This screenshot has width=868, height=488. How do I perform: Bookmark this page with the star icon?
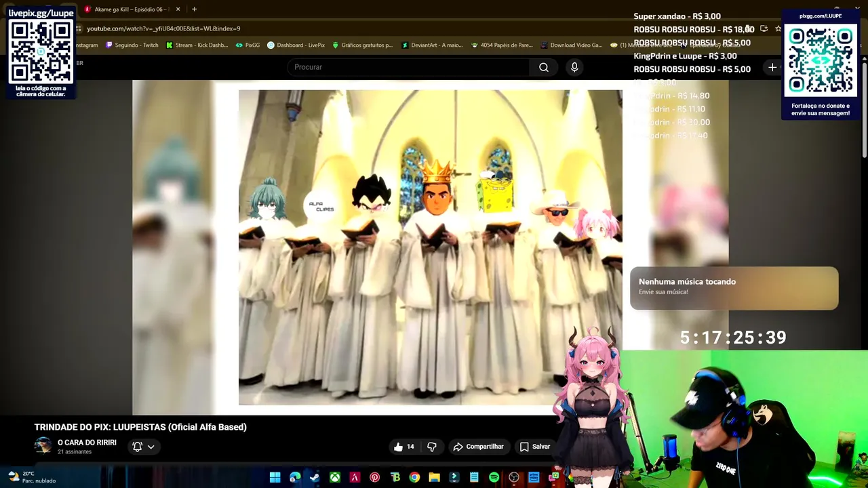coord(778,28)
